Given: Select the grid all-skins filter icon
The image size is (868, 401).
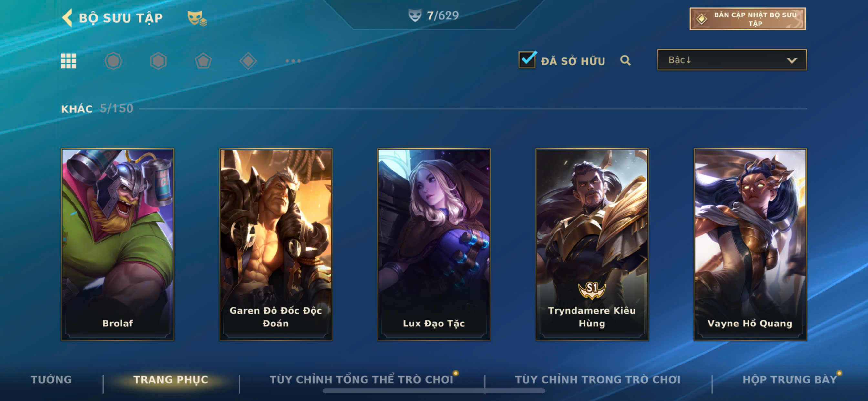Looking at the screenshot, I should pyautogui.click(x=68, y=61).
